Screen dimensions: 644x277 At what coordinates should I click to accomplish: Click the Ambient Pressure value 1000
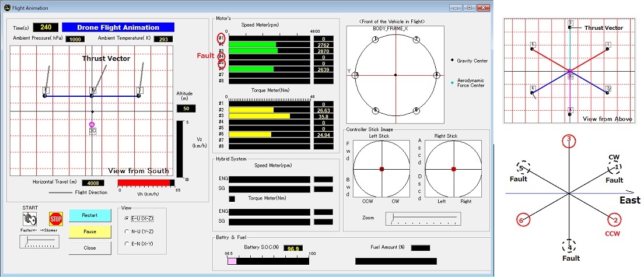pyautogui.click(x=75, y=40)
